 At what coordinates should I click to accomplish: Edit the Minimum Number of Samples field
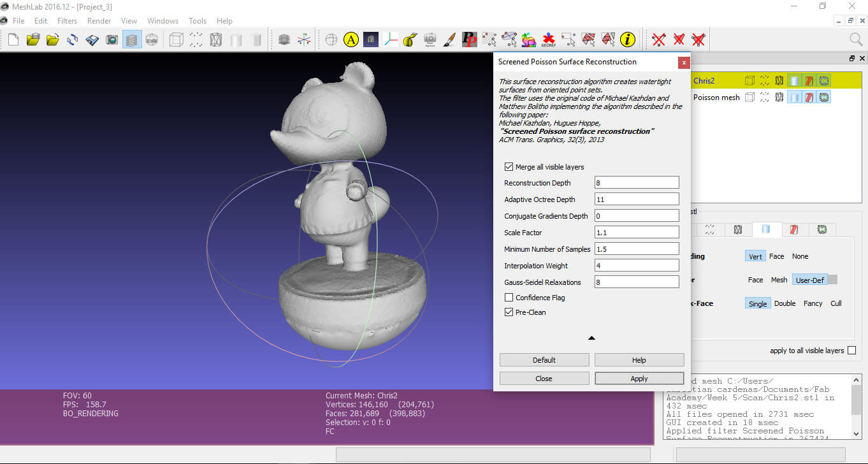point(637,249)
